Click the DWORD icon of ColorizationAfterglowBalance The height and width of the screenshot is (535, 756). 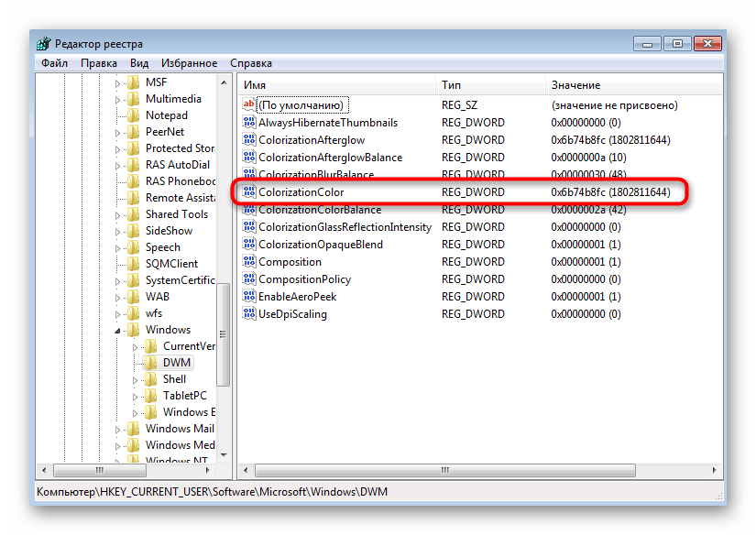[x=248, y=158]
